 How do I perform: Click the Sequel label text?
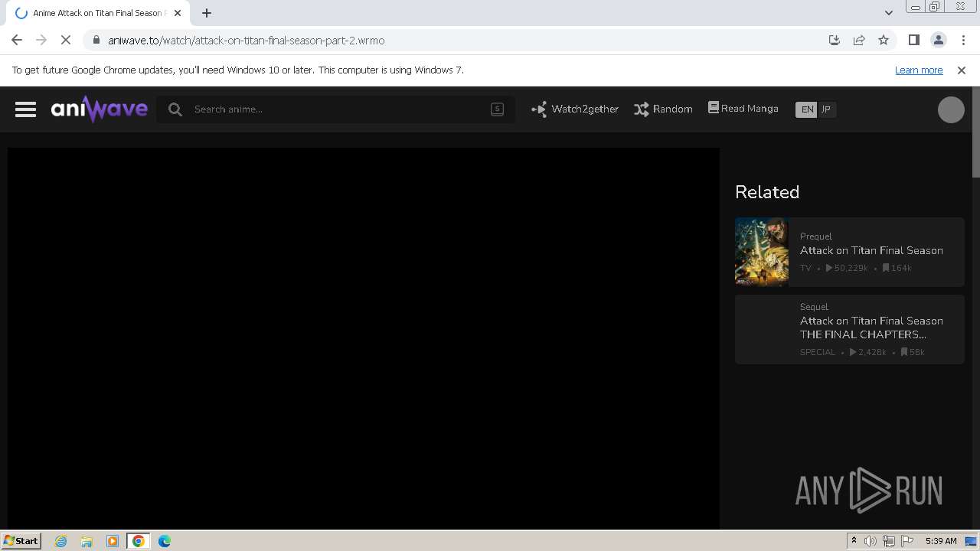pyautogui.click(x=814, y=307)
